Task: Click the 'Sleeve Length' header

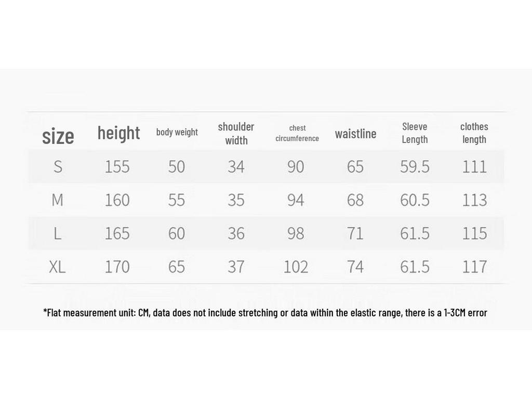Action: tap(415, 133)
